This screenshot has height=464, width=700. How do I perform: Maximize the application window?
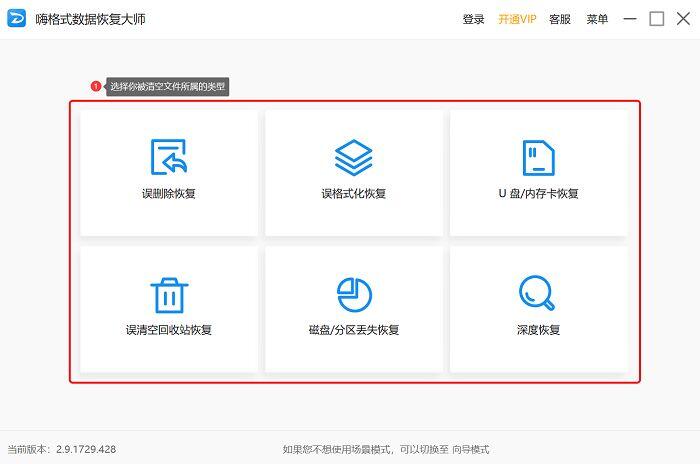point(656,19)
